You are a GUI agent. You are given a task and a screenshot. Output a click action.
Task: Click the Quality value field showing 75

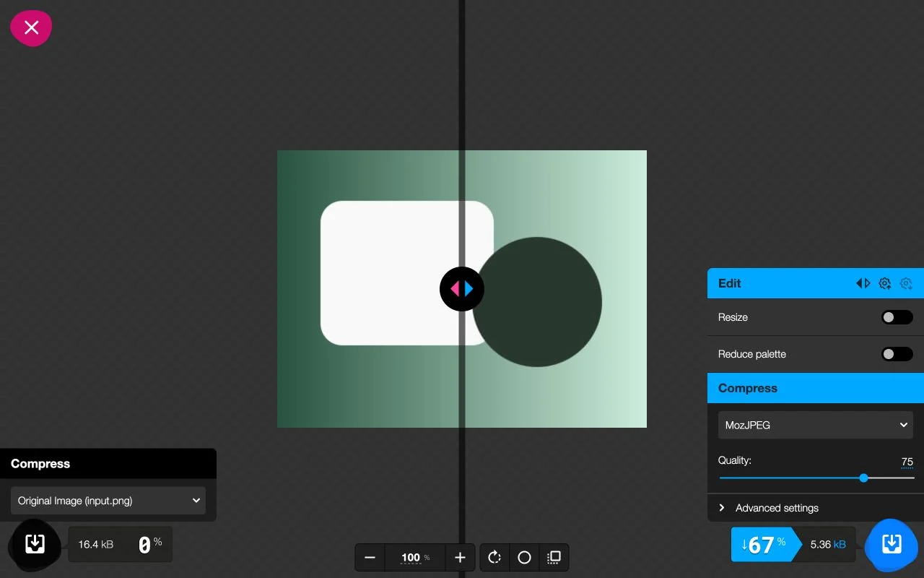point(907,462)
